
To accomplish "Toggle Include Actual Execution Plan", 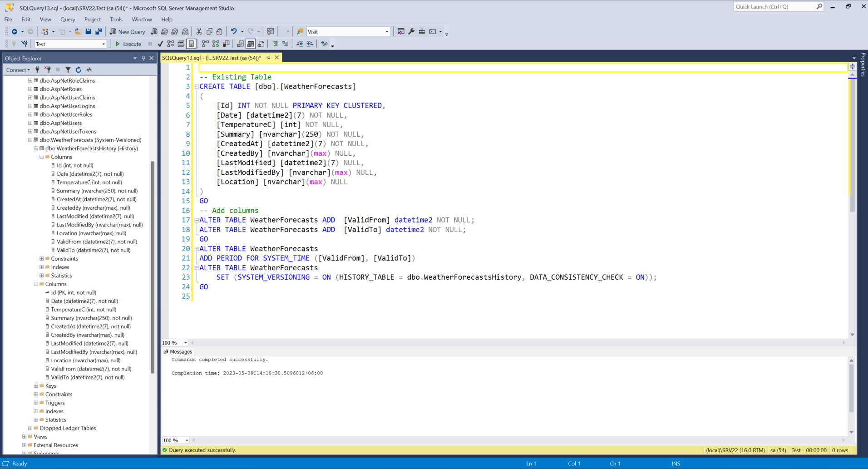I will click(x=205, y=44).
